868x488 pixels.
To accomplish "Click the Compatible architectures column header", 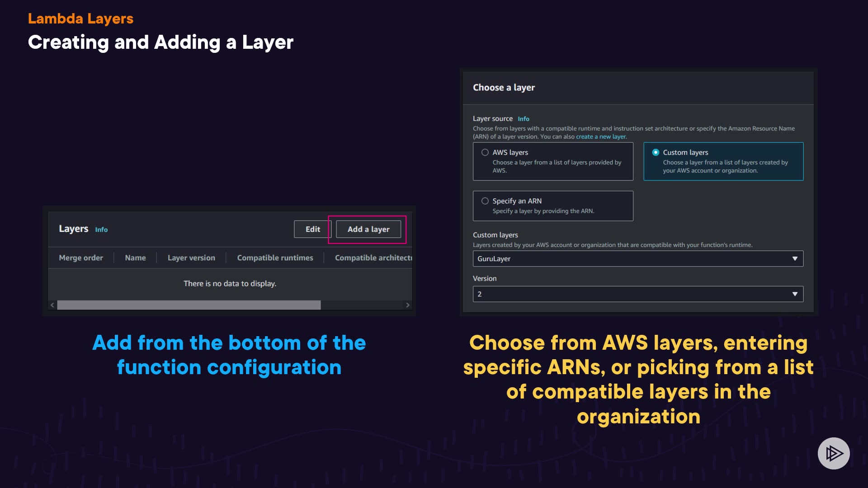I will [373, 258].
